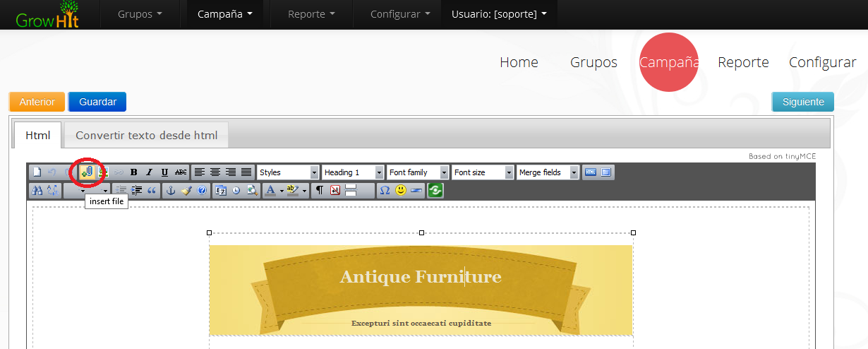Click the Guardar button
The height and width of the screenshot is (349, 868).
(97, 102)
